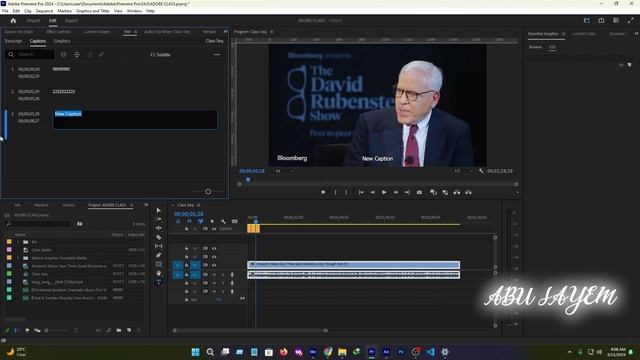Add new caption segment plus icon

(64, 54)
